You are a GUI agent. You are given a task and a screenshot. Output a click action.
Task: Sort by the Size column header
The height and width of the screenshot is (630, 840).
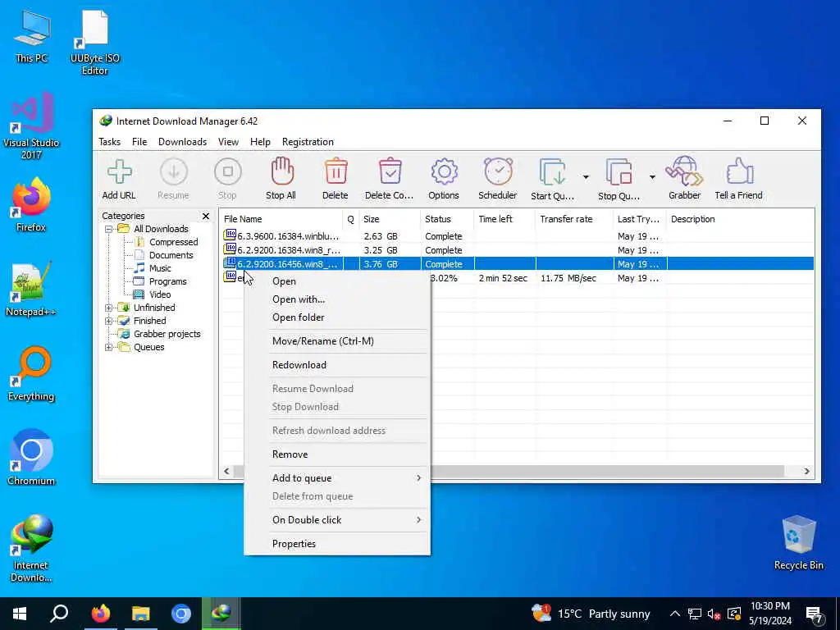(x=390, y=219)
